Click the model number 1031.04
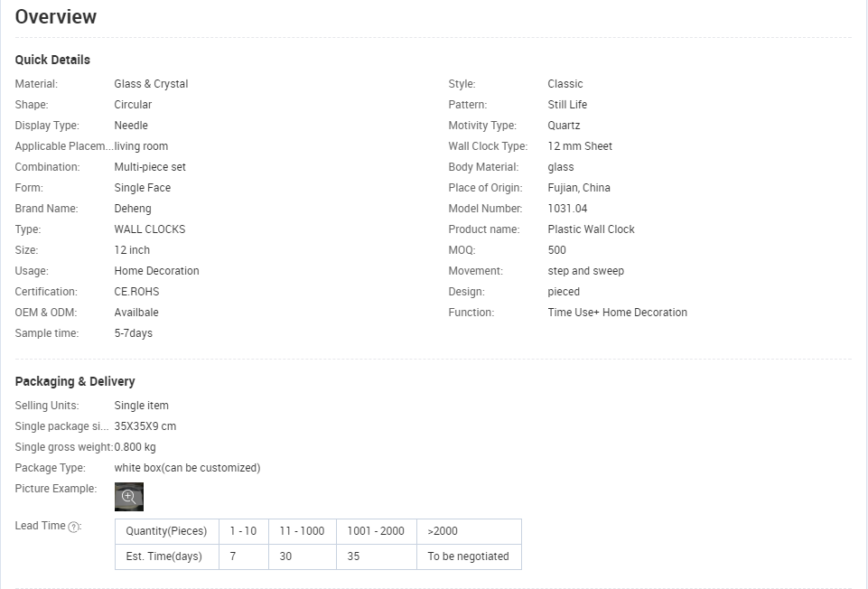Viewport: 868px width, 589px height. (567, 209)
